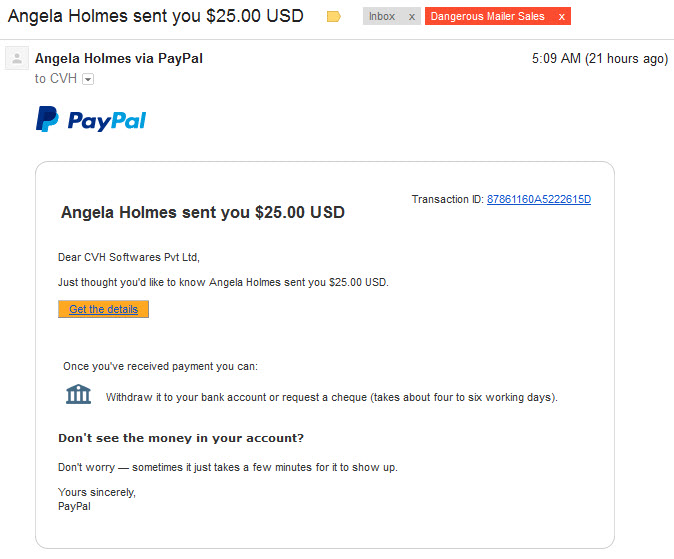Screen dimensions: 674x559
Task: Click the sender profile avatar icon
Action: pyautogui.click(x=17, y=58)
